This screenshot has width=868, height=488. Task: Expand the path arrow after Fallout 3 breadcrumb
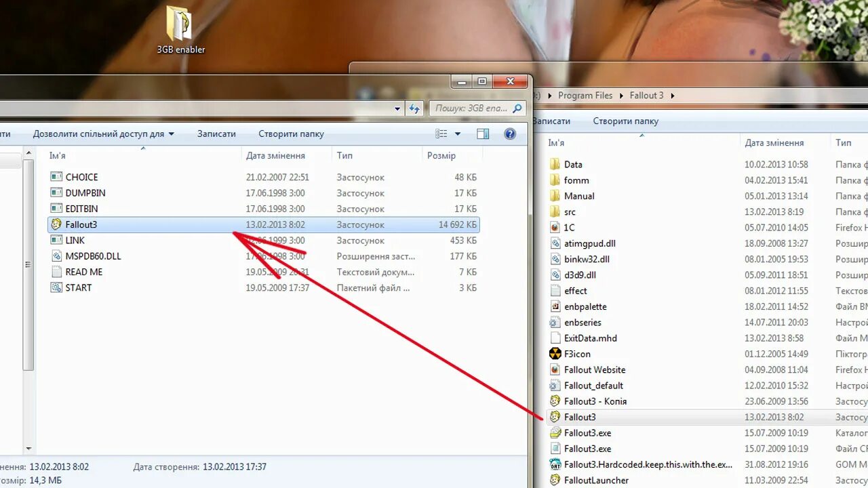click(673, 96)
